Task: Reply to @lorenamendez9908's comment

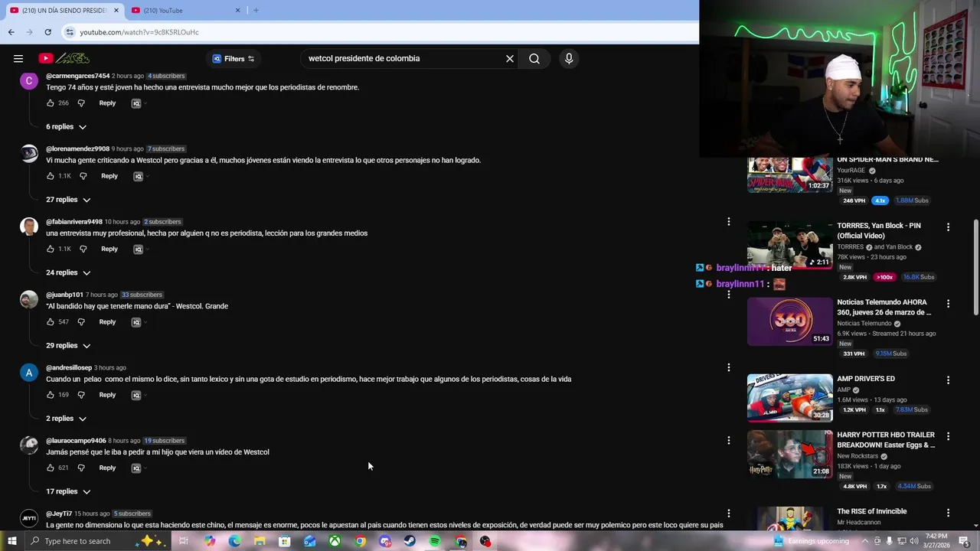Action: click(109, 176)
